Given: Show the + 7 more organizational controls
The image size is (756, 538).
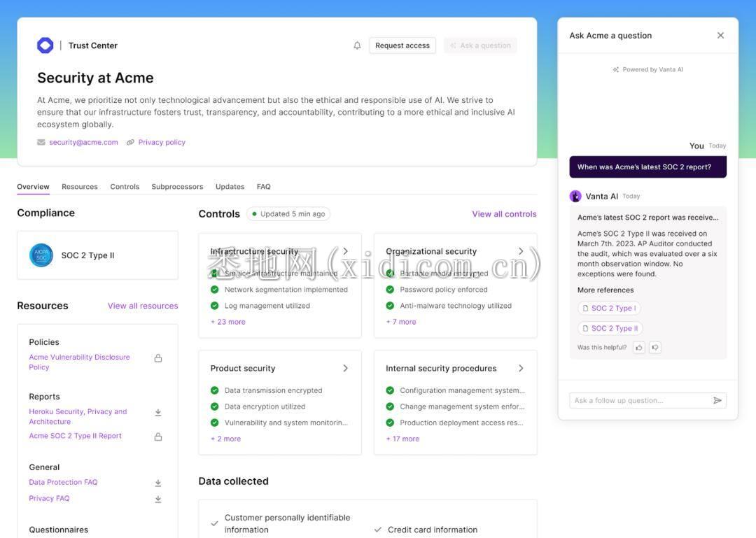Looking at the screenshot, I should tap(401, 322).
